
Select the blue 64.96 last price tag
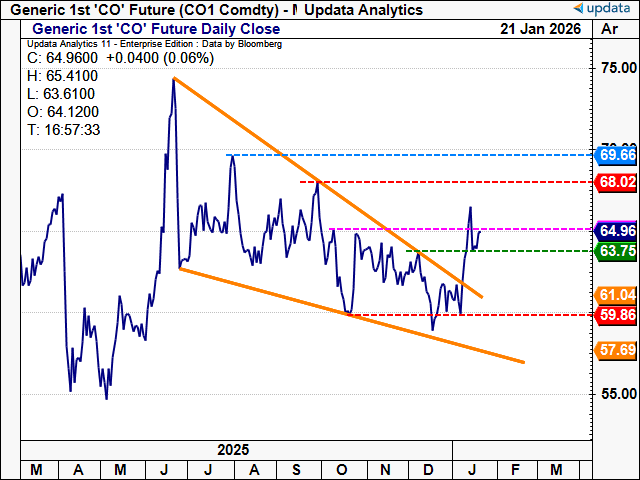[615, 230]
